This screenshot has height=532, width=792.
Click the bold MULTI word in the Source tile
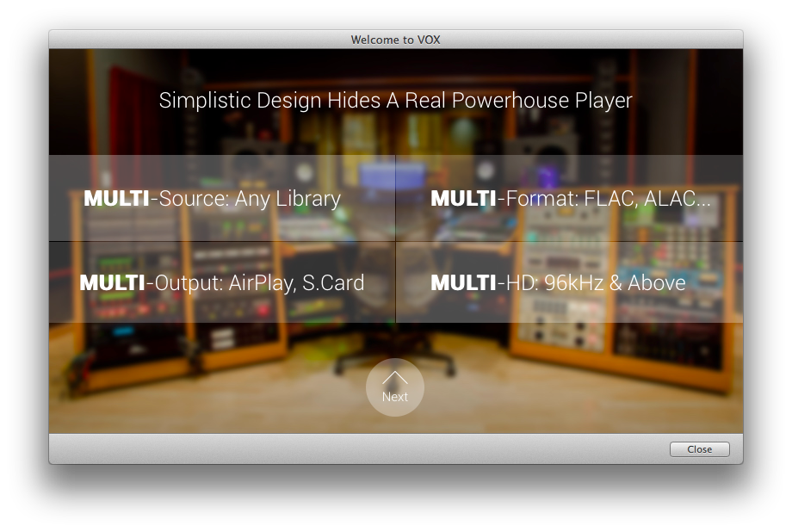(116, 199)
